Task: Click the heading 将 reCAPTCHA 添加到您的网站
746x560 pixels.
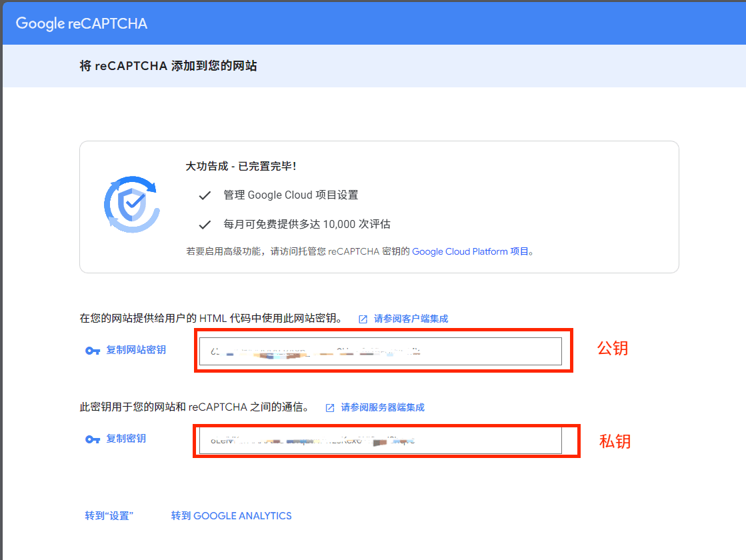Action: pyautogui.click(x=169, y=65)
